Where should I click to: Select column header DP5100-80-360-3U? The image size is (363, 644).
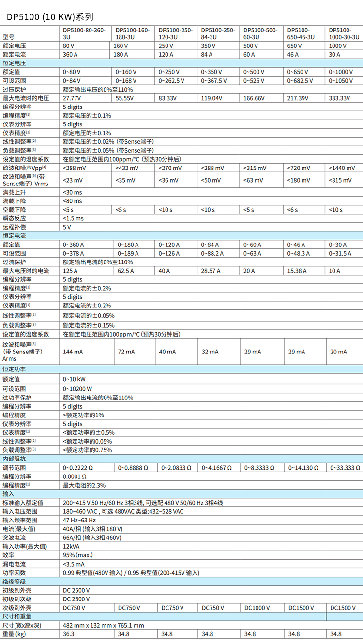coord(84,33)
